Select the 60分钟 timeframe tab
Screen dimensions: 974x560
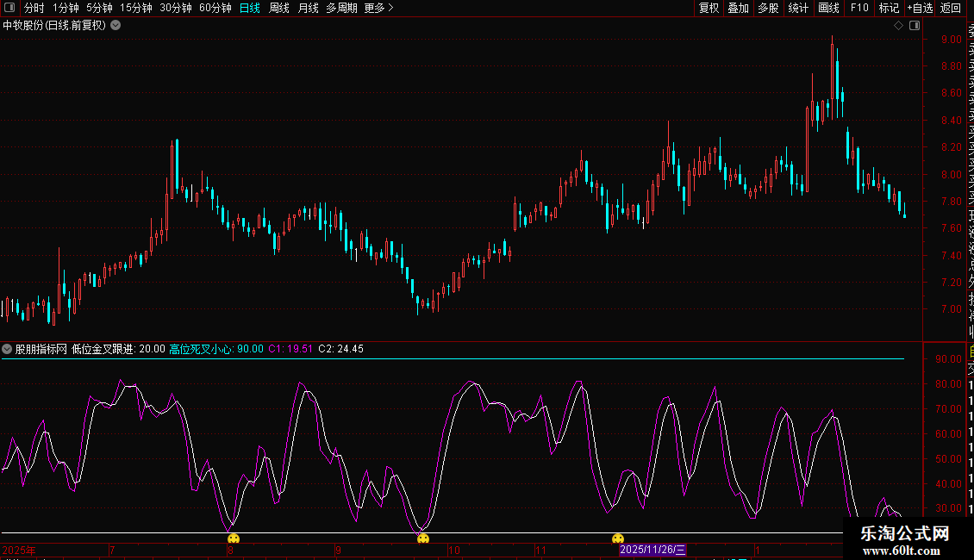pyautogui.click(x=215, y=8)
